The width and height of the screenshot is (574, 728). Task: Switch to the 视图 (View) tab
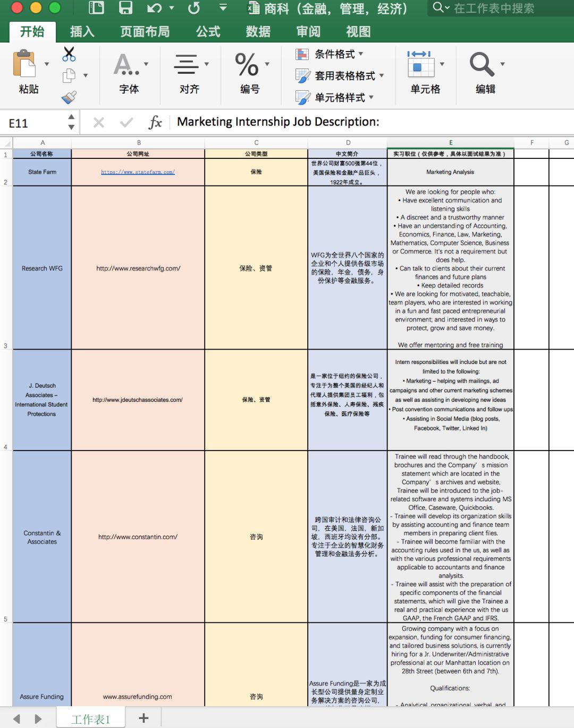(x=359, y=32)
